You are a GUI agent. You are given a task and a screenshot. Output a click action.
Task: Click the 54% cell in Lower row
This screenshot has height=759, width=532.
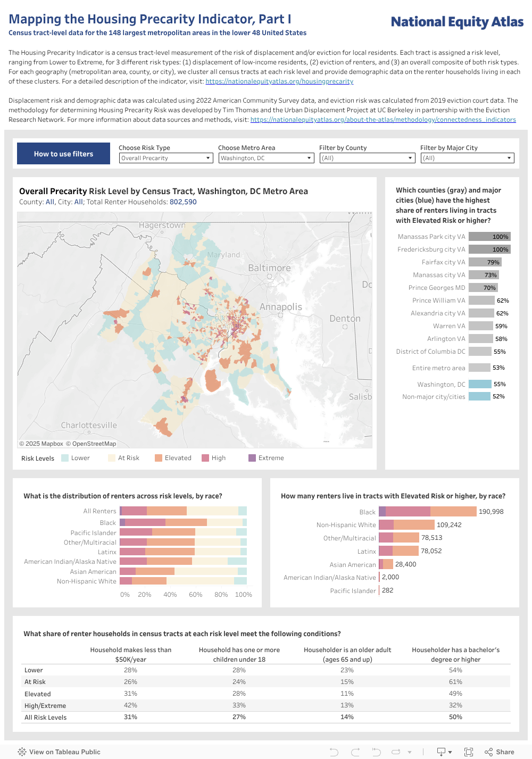(456, 670)
